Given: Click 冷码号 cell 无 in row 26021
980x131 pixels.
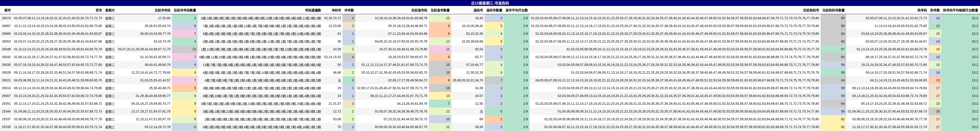Looking at the screenshot, I should pyautogui.click(x=339, y=80).
